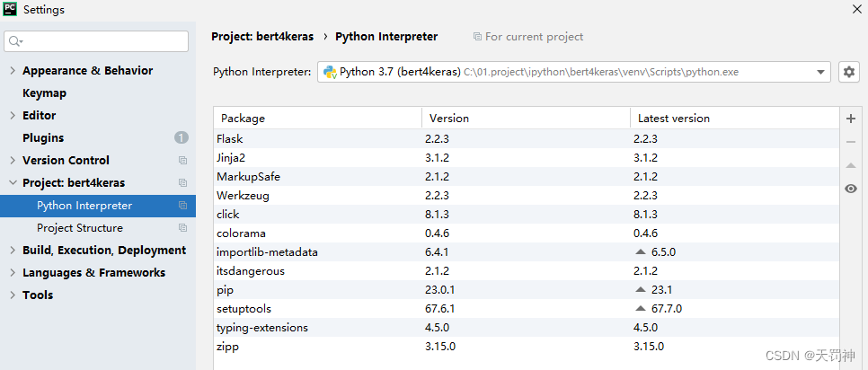Open the Python Interpreter dropdown arrow
868x370 pixels.
point(820,73)
